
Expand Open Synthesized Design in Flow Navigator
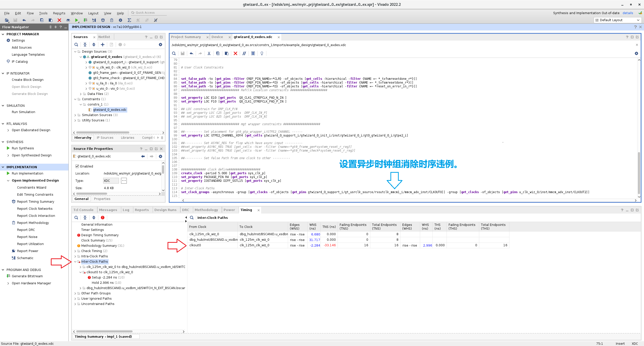(x=8, y=155)
